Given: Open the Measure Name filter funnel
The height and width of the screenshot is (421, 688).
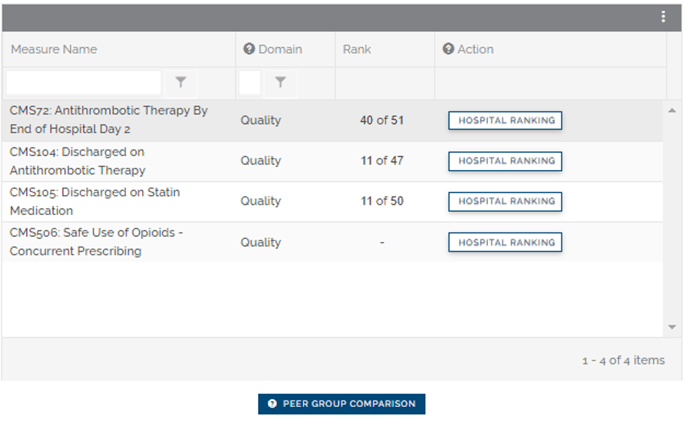Looking at the screenshot, I should coord(181,82).
